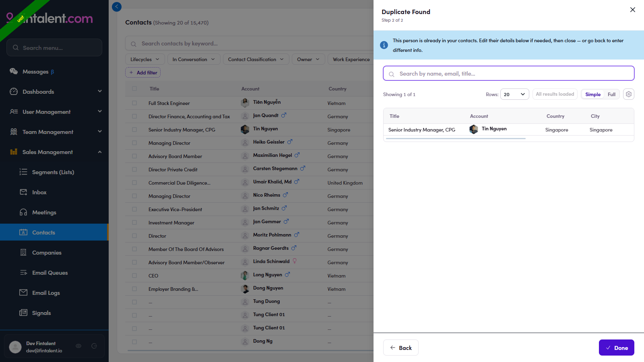Click Tin Nguyen's avatar in duplicate results

[x=474, y=129]
